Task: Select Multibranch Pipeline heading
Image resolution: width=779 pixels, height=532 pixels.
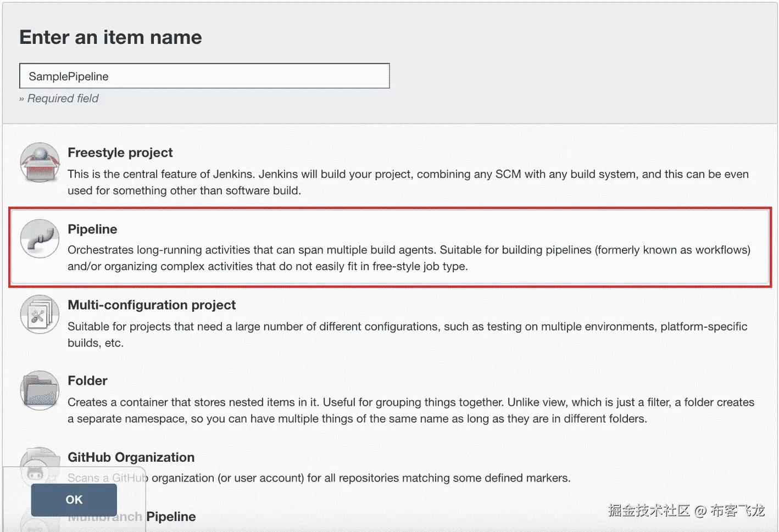Action: pyautogui.click(x=170, y=517)
